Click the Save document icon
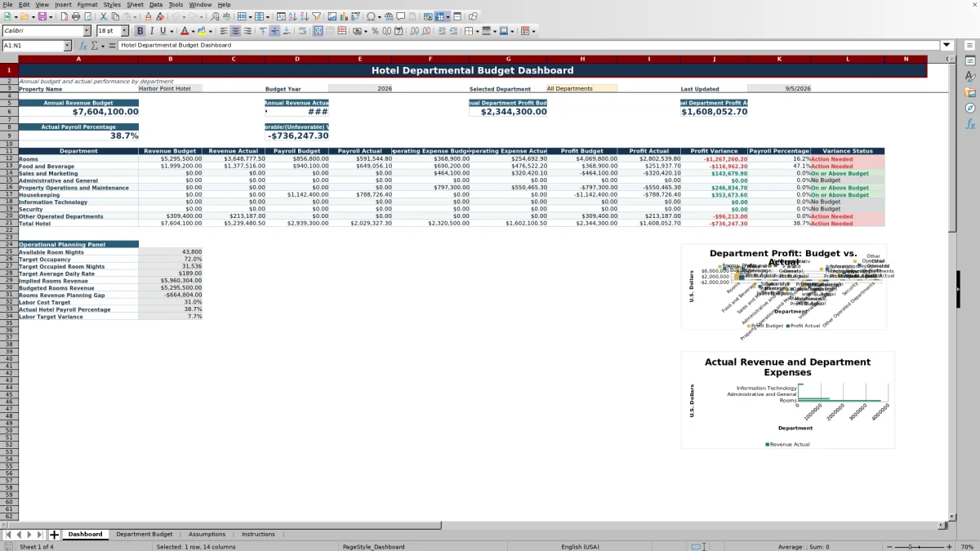 (42, 16)
